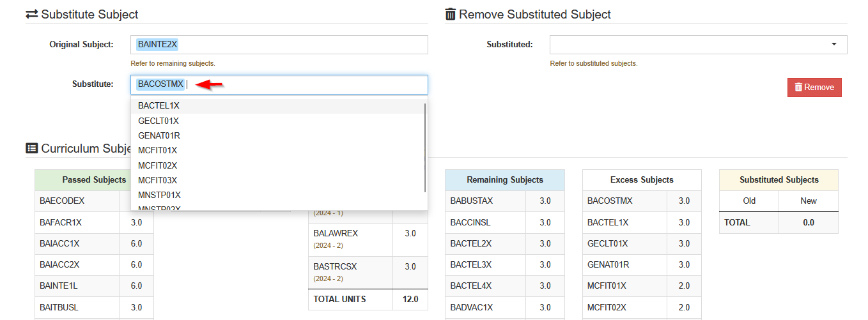
Task: Click the Substituted Subjects table header
Action: [779, 180]
